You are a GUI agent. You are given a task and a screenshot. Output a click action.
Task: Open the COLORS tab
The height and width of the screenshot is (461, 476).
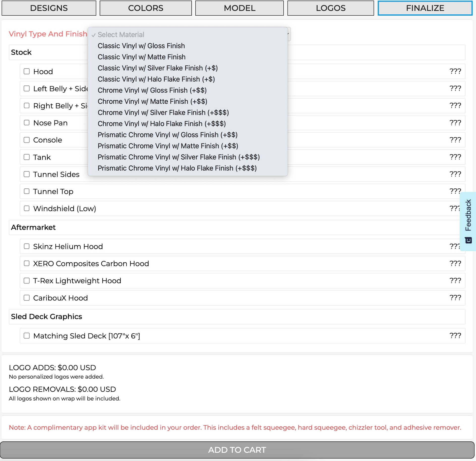click(x=146, y=8)
